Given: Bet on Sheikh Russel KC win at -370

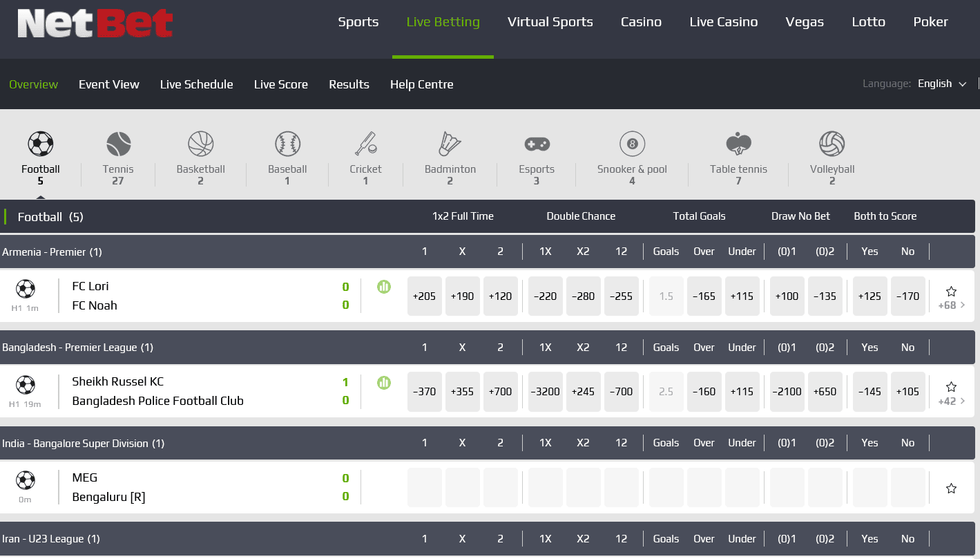Looking at the screenshot, I should 425,392.
